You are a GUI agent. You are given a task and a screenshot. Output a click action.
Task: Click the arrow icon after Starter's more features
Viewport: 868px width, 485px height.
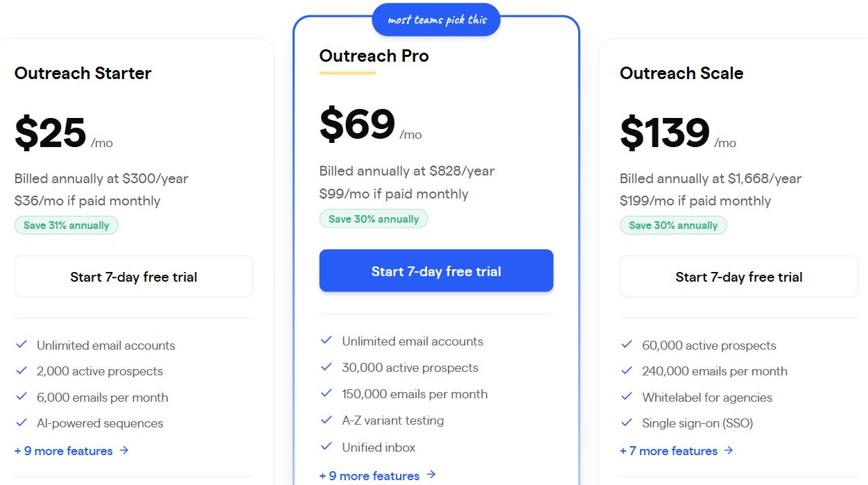pos(125,450)
